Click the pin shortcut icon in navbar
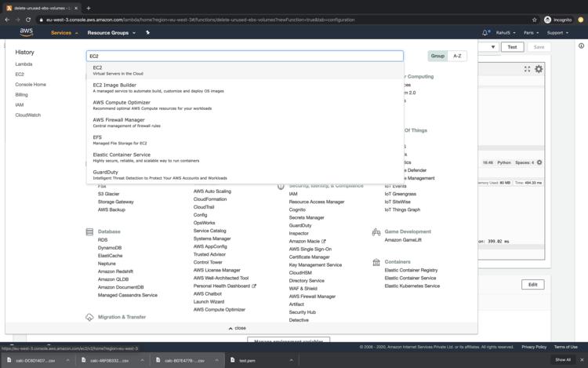This screenshot has width=588, height=368. coord(147,33)
